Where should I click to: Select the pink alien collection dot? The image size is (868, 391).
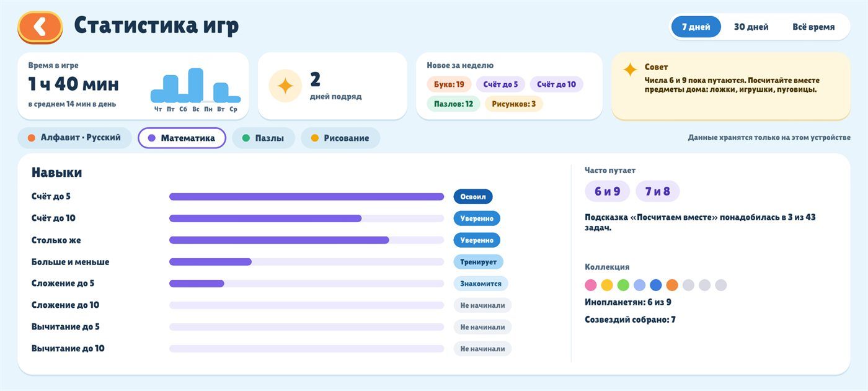click(x=591, y=285)
